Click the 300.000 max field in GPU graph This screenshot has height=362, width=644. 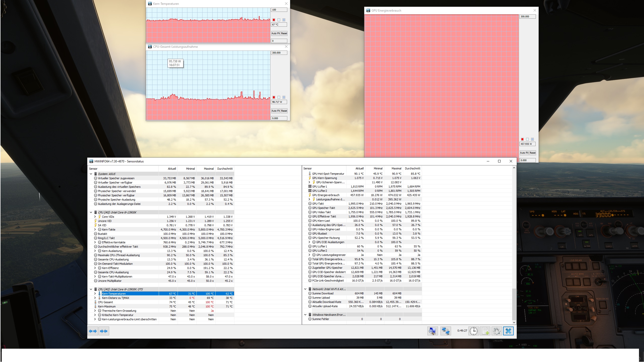pos(527,17)
